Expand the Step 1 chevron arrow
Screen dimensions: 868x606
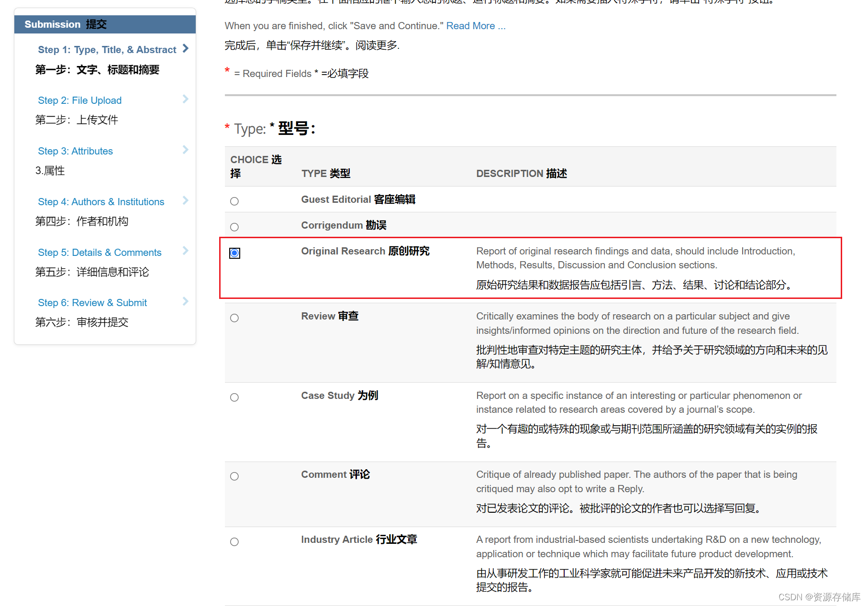(x=186, y=48)
